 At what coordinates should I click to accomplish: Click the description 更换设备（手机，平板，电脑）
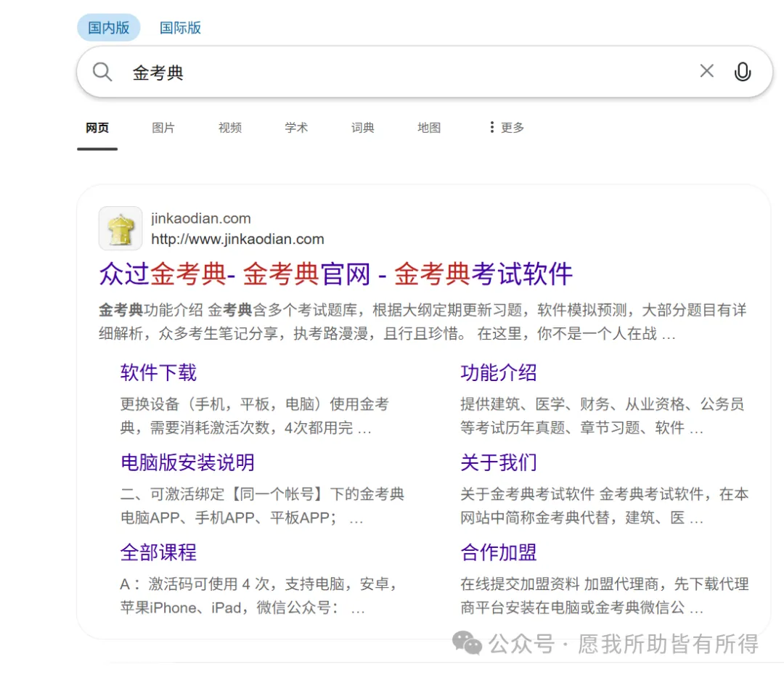[x=255, y=416]
